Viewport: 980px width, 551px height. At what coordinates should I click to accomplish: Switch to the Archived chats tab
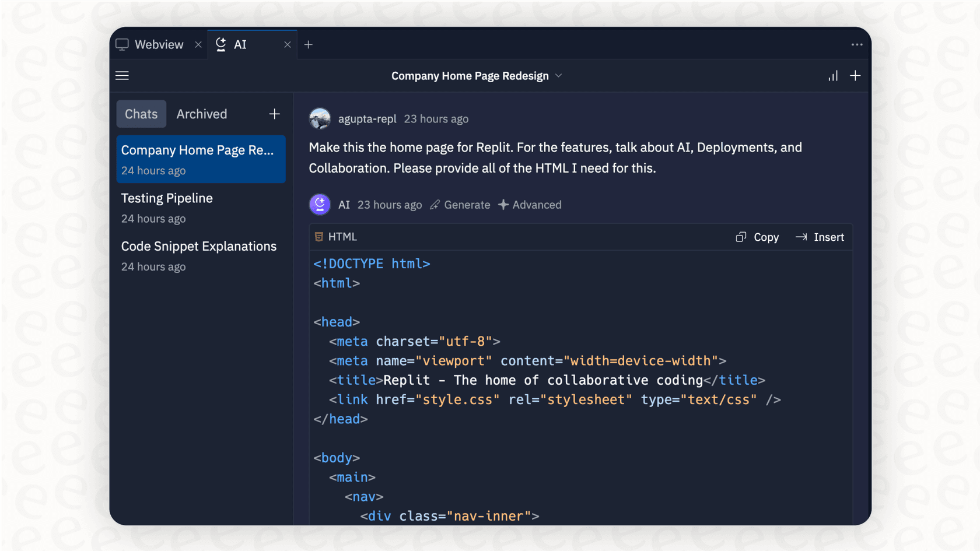click(201, 114)
